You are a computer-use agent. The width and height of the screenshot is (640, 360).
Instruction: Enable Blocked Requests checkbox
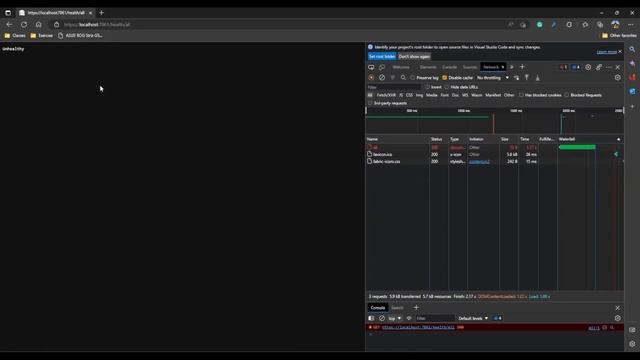(567, 95)
